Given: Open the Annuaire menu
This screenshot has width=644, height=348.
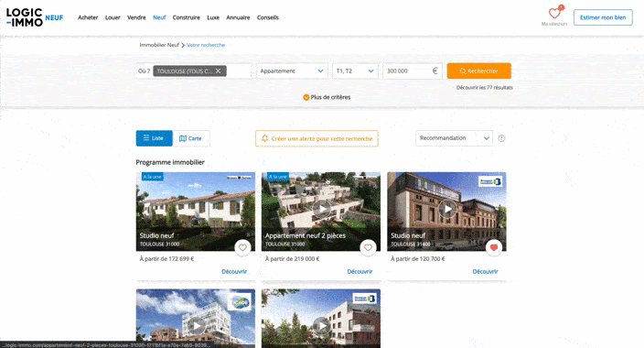Looking at the screenshot, I should click(238, 17).
